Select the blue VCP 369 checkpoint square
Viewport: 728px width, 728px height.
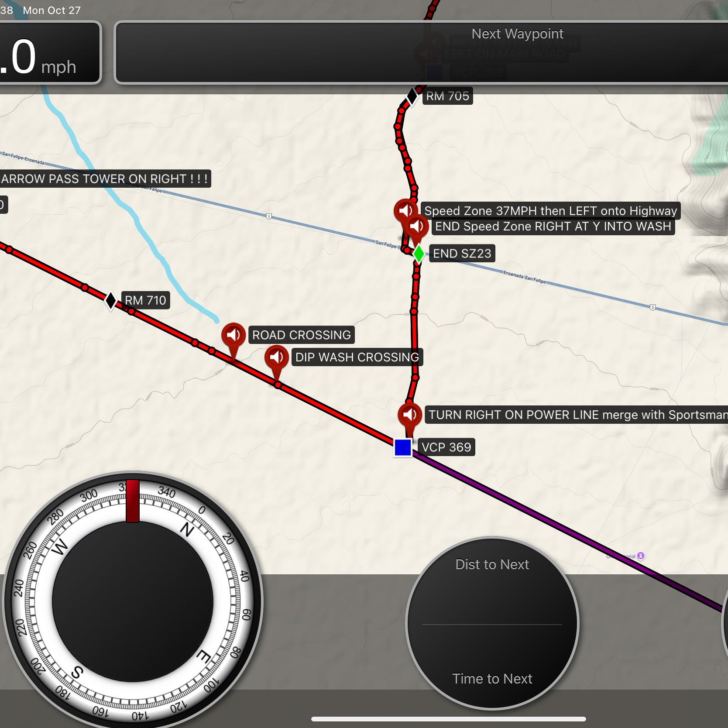(x=402, y=447)
